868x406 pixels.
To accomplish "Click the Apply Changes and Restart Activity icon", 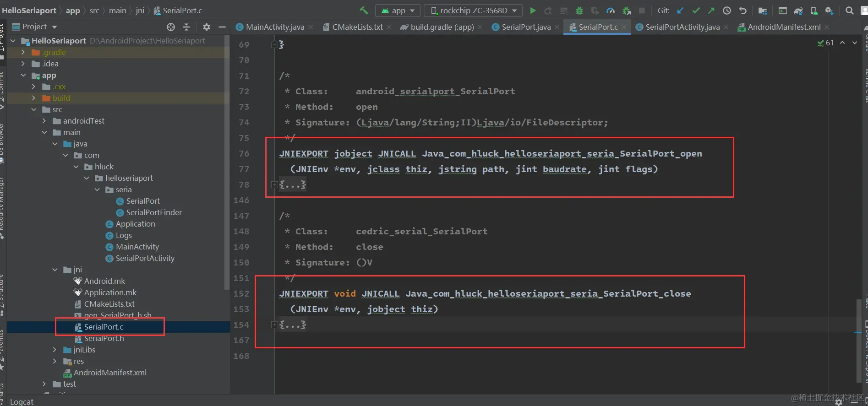I will (548, 10).
